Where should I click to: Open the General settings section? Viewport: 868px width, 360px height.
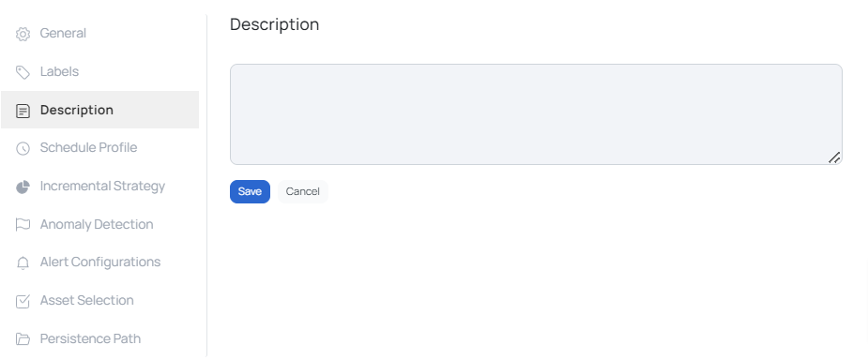point(99,33)
